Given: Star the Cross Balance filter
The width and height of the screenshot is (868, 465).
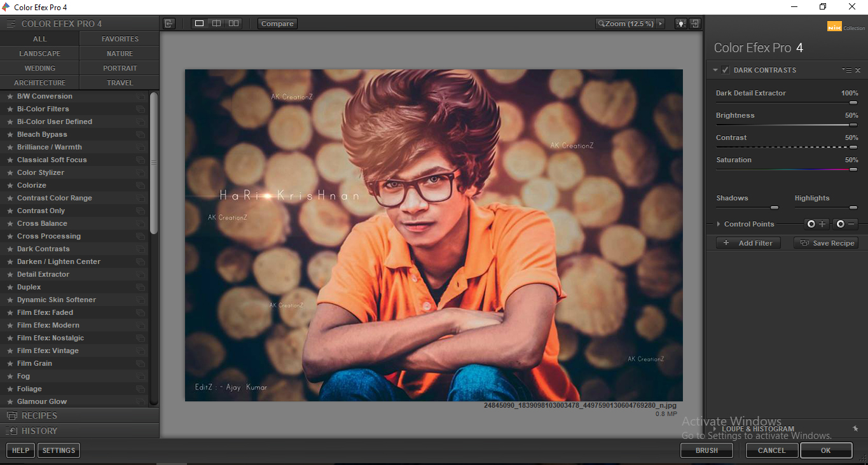Looking at the screenshot, I should pyautogui.click(x=10, y=224).
